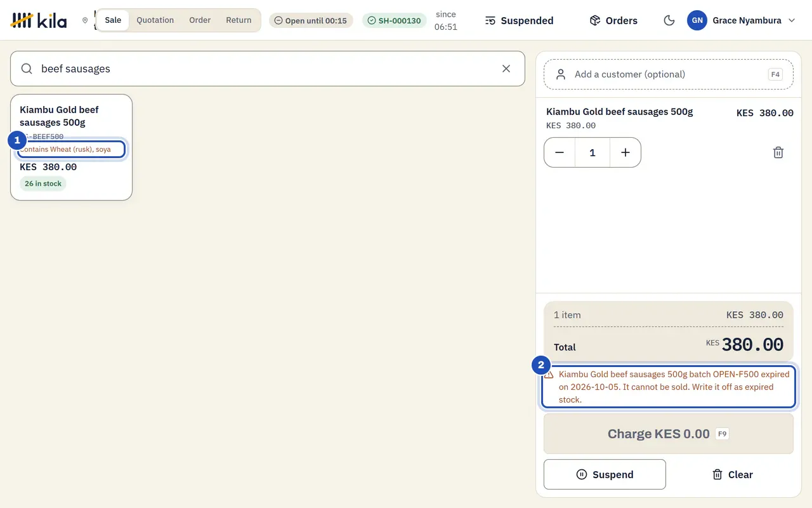This screenshot has width=812, height=508.
Task: Decrease quantity with the minus button
Action: (560, 152)
